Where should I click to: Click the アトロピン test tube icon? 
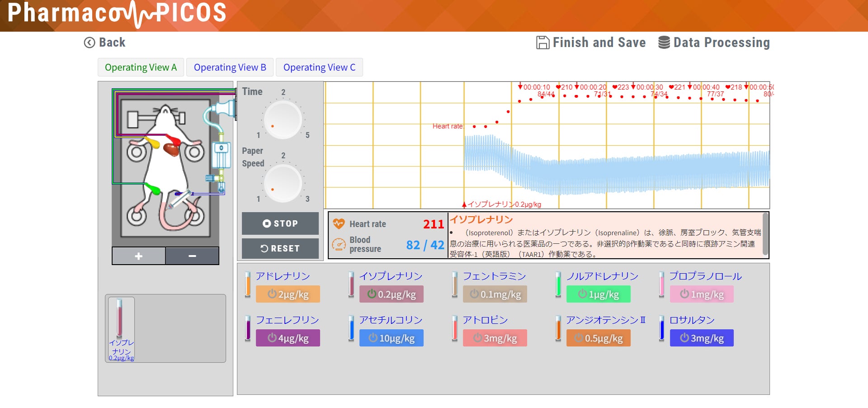point(455,329)
